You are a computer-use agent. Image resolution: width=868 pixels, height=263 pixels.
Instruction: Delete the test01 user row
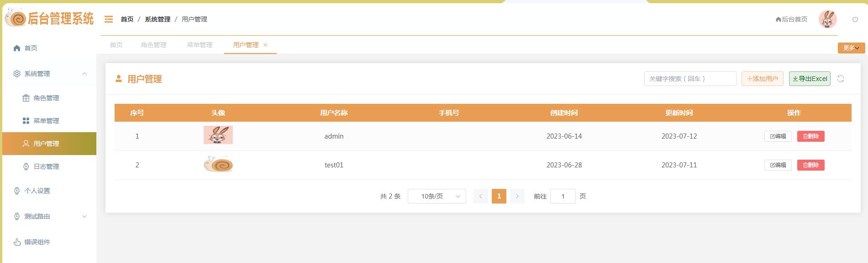(x=810, y=165)
